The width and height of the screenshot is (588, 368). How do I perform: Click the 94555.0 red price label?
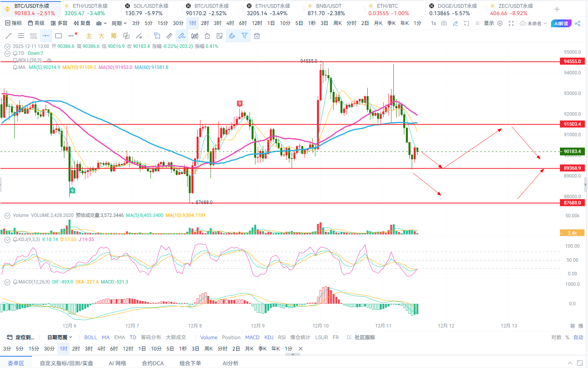click(x=572, y=62)
